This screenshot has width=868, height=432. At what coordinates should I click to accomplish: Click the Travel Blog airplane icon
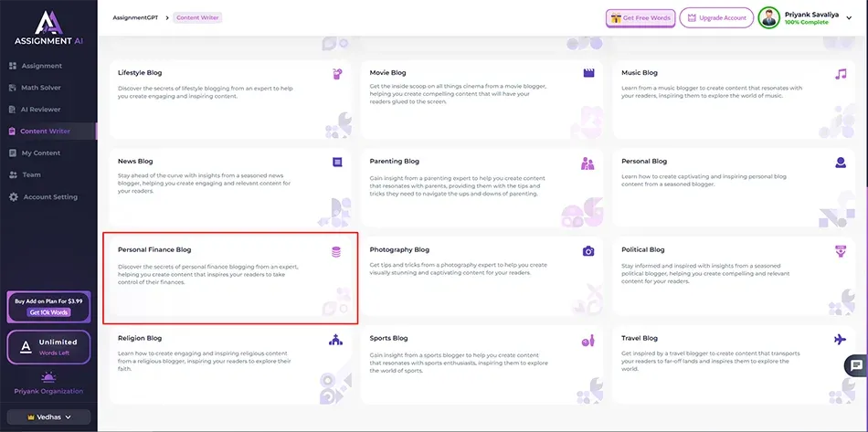pos(840,340)
